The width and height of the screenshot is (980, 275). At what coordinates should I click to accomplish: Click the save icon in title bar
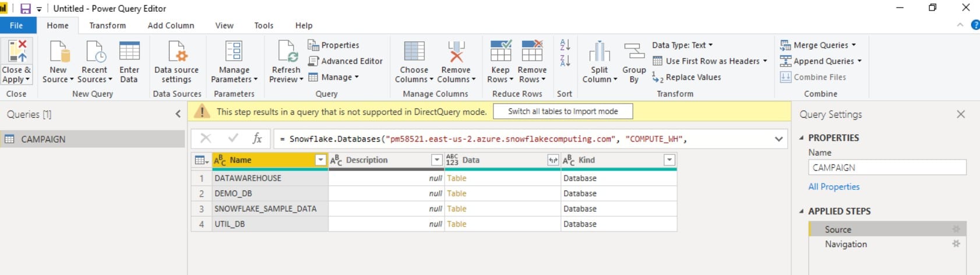26,9
